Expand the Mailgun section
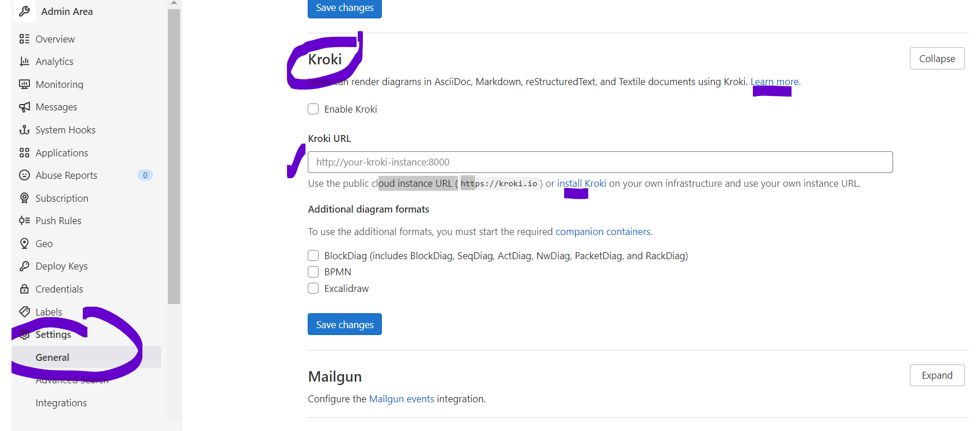980x431 pixels. (x=937, y=375)
